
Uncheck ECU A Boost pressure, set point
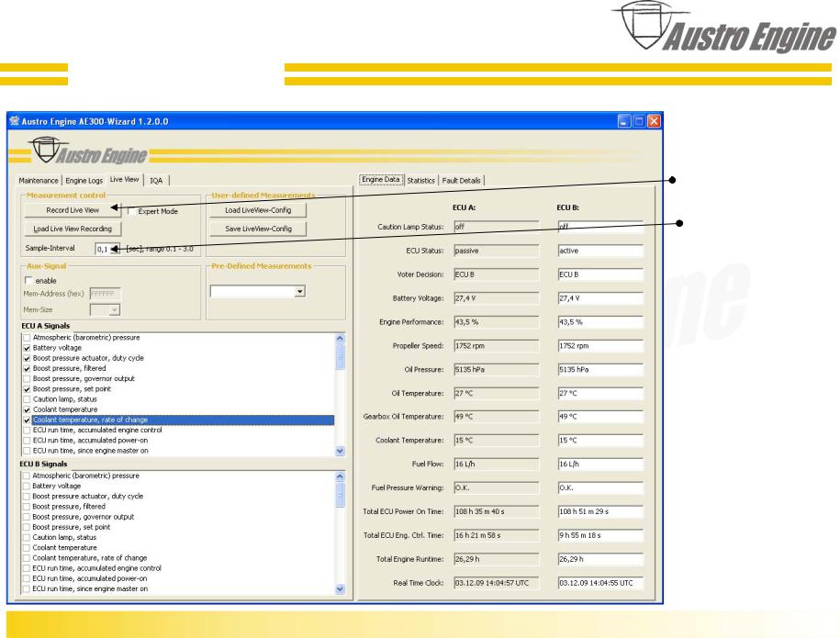click(27, 389)
